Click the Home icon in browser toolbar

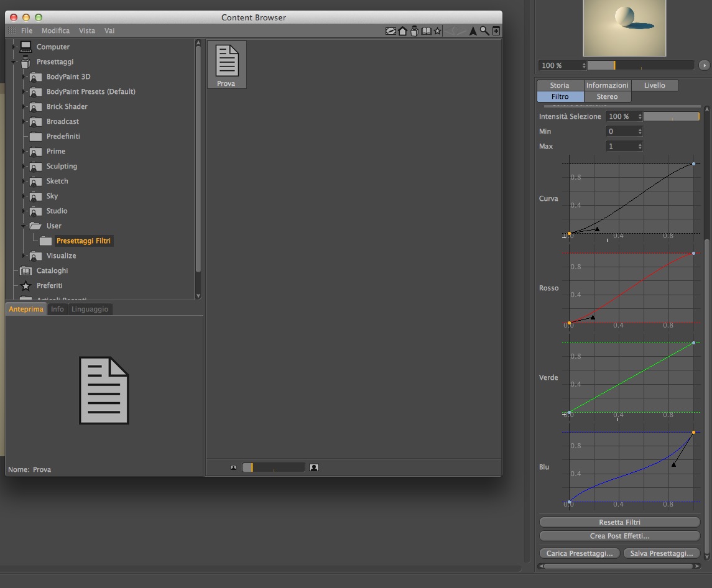pos(402,31)
